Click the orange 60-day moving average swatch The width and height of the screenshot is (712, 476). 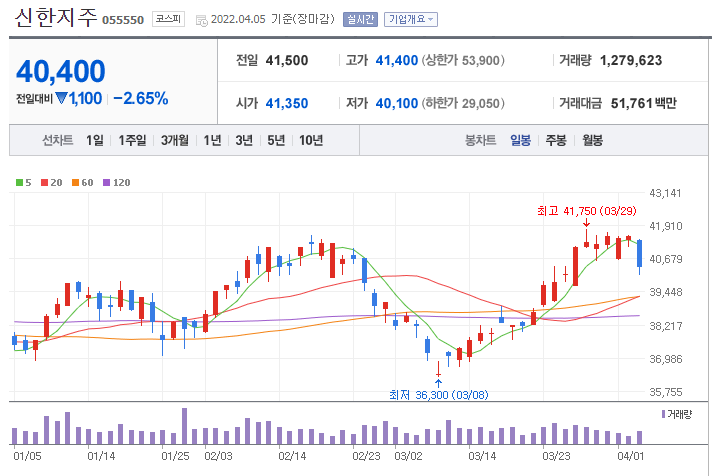(x=75, y=183)
